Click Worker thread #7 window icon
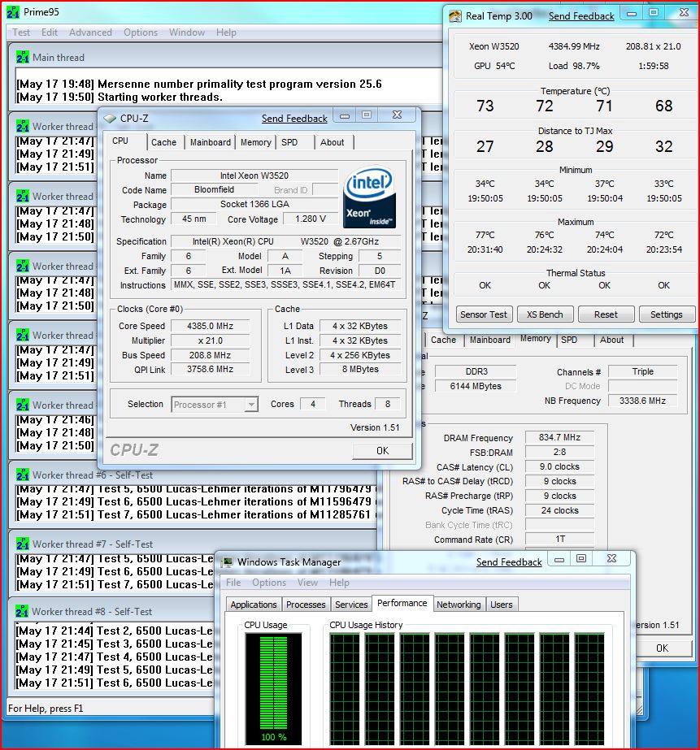700x750 pixels. click(23, 544)
